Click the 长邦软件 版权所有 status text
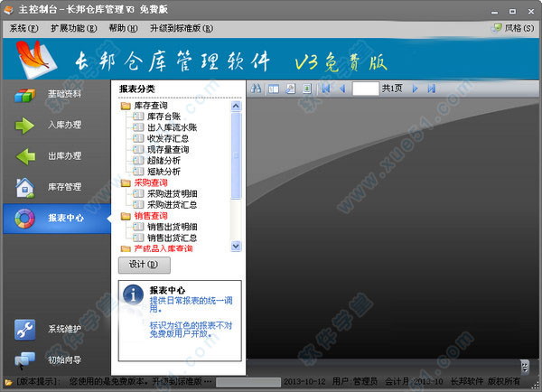Viewport: 542px width, 392px height. [485, 382]
